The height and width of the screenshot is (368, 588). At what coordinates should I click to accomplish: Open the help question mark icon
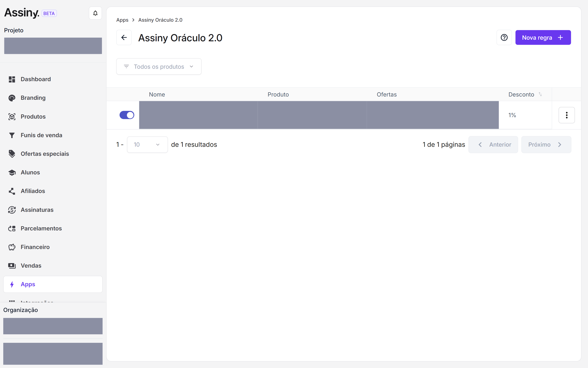[504, 37]
